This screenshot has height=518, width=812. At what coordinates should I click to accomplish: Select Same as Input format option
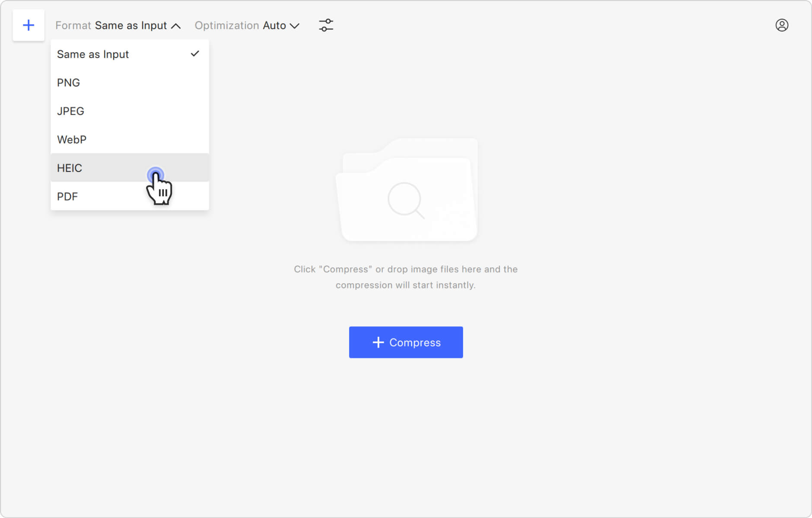click(x=93, y=54)
